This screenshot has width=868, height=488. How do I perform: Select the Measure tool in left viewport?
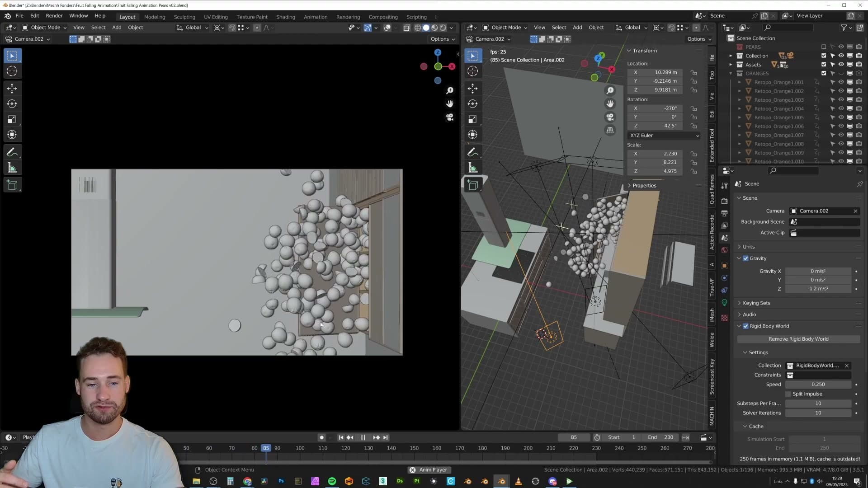click(12, 169)
